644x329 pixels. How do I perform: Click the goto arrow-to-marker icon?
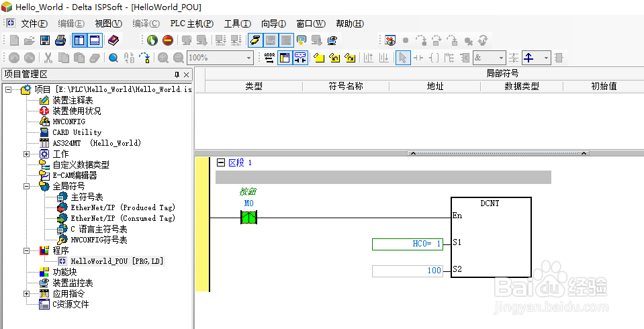[144, 58]
